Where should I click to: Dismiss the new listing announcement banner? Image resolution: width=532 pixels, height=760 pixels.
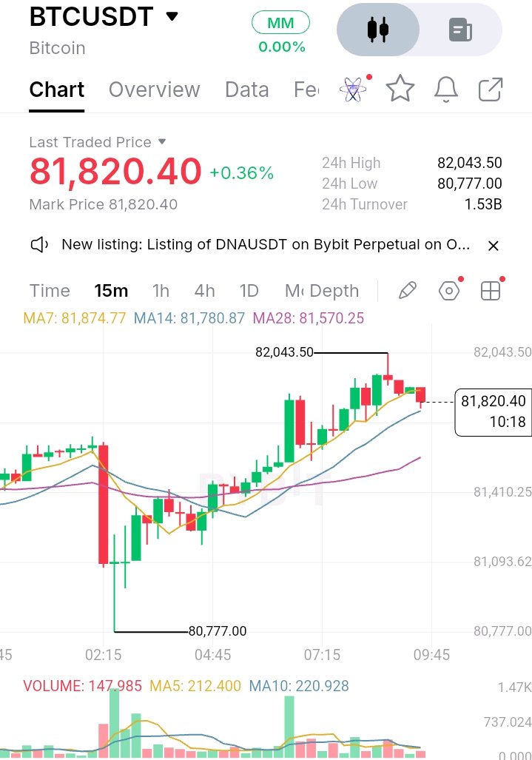tap(494, 246)
